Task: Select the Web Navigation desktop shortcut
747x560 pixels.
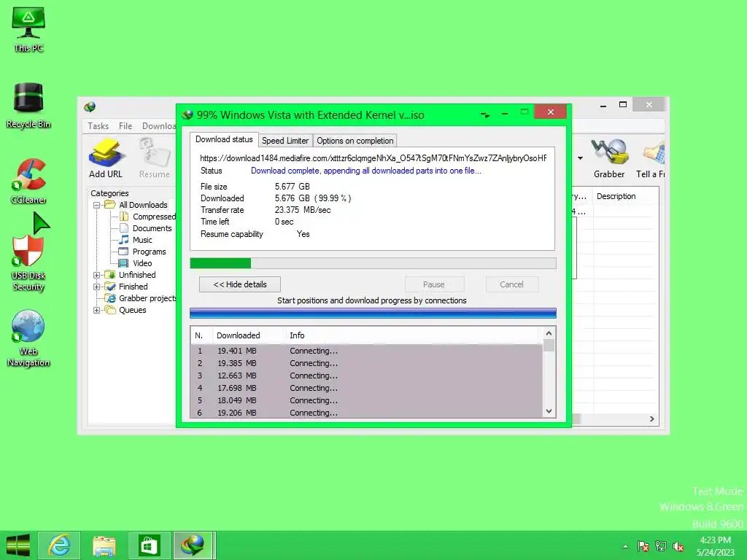Action: pos(28,338)
